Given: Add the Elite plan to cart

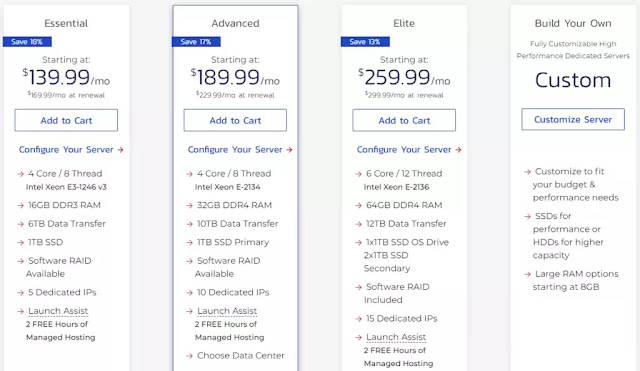Looking at the screenshot, I should (x=404, y=120).
